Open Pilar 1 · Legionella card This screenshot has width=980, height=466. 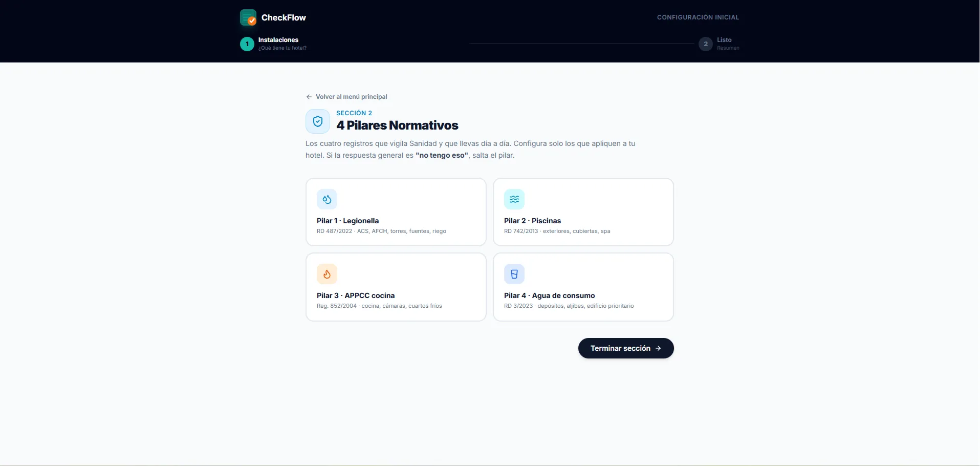pyautogui.click(x=396, y=212)
